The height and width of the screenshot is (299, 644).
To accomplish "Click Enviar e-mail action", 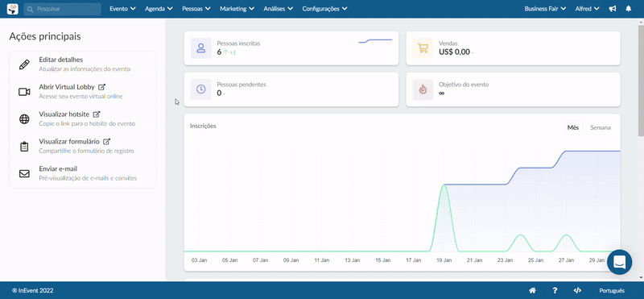I will [x=83, y=173].
